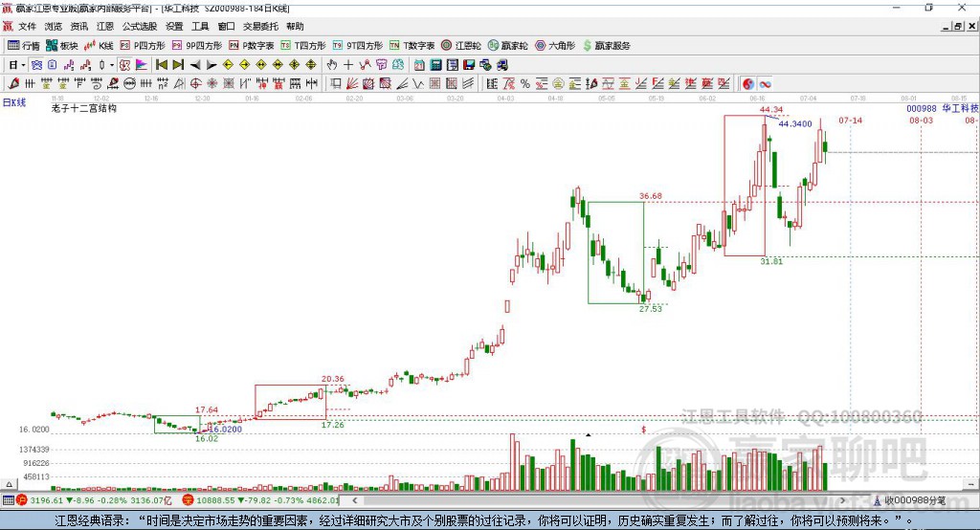Open 赢家服务 with dollar icon
Image resolution: width=980 pixels, height=530 pixels.
(606, 46)
